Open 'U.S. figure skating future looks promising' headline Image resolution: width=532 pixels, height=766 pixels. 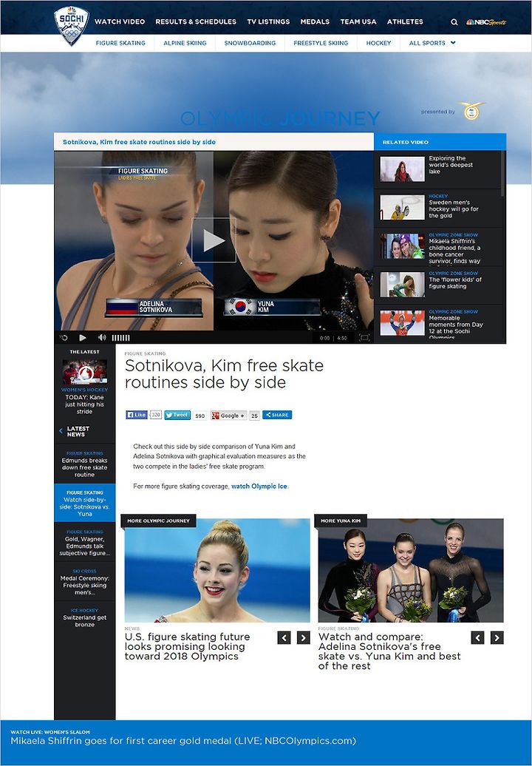[187, 646]
